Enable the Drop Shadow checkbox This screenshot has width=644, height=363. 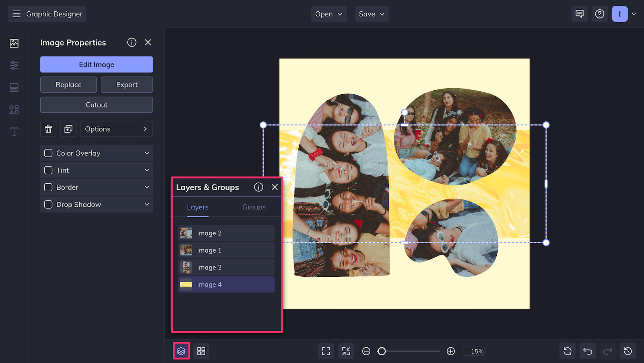click(x=48, y=204)
